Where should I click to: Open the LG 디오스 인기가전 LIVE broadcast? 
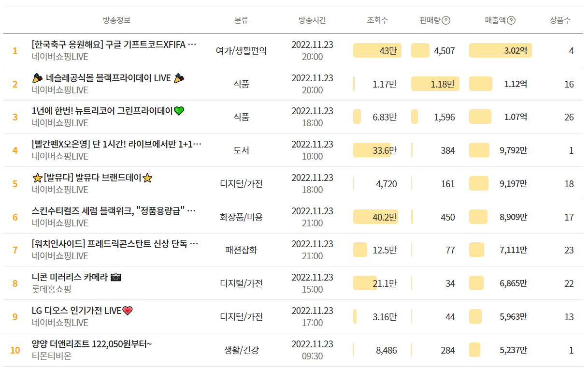click(x=82, y=311)
